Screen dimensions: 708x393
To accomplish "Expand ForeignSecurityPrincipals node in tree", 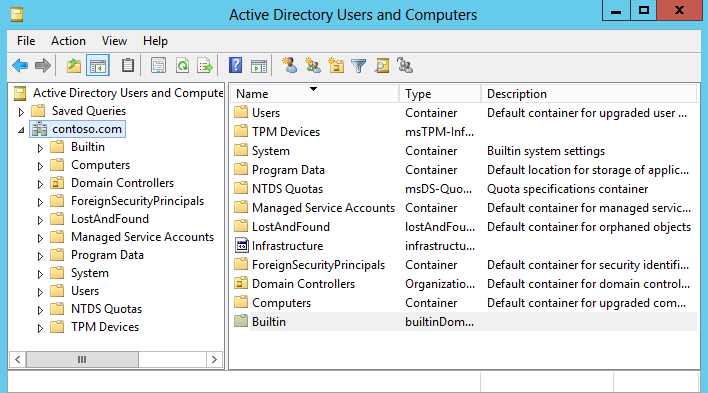I will pos(40,202).
